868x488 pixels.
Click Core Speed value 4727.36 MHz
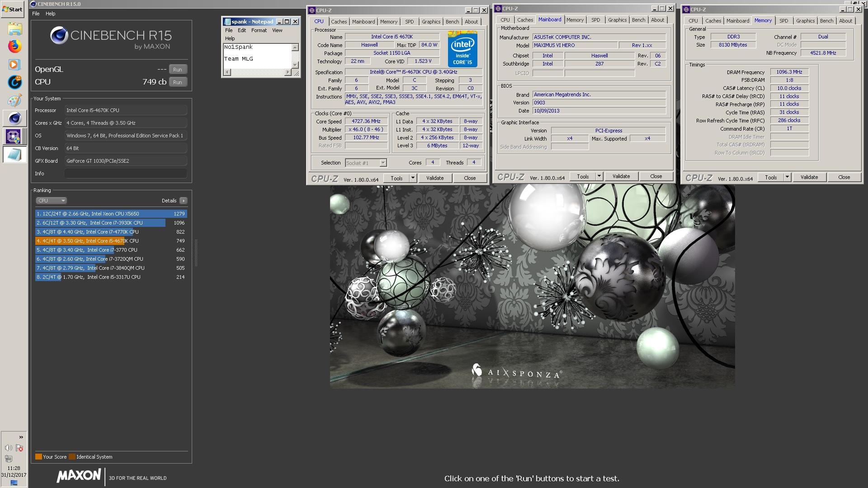pyautogui.click(x=366, y=121)
